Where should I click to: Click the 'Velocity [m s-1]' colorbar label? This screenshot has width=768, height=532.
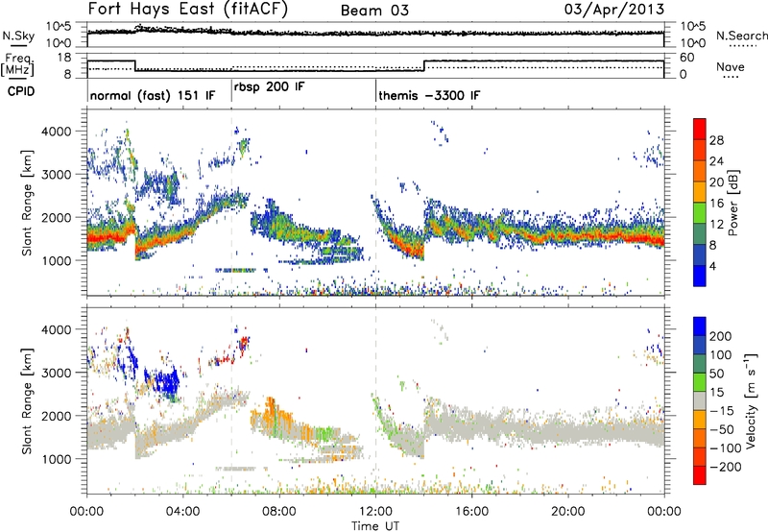[751, 399]
